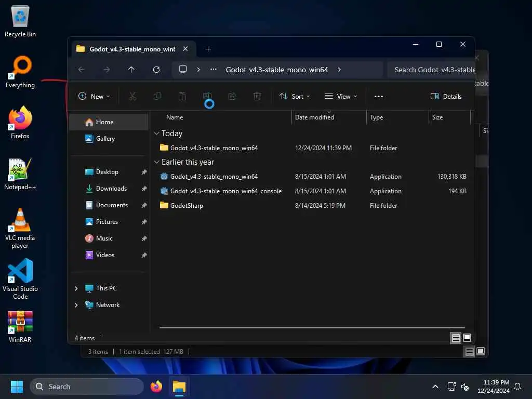Add a new File Explorer tab
The width and height of the screenshot is (532, 399).
coord(208,49)
